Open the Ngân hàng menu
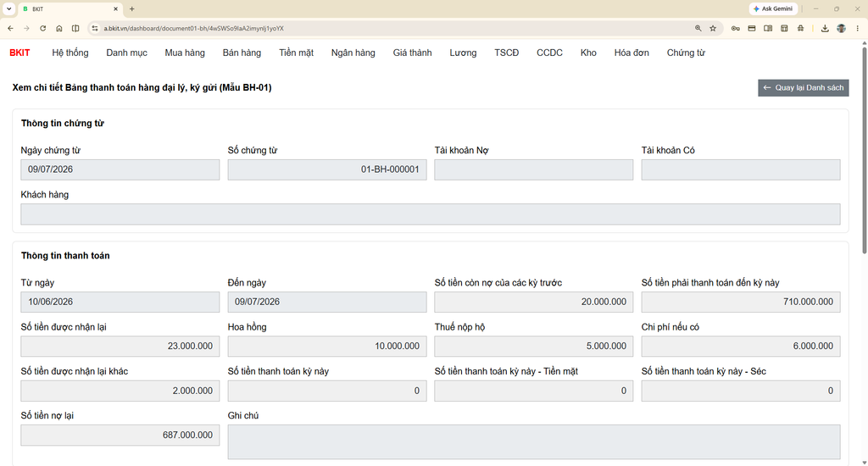This screenshot has width=868, height=466. click(x=353, y=53)
